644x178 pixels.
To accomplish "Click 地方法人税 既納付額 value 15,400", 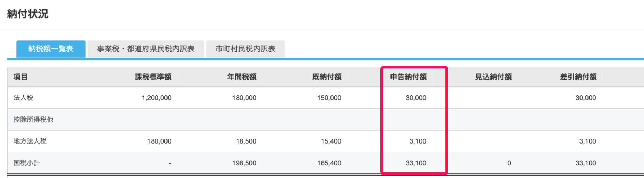I will [331, 141].
